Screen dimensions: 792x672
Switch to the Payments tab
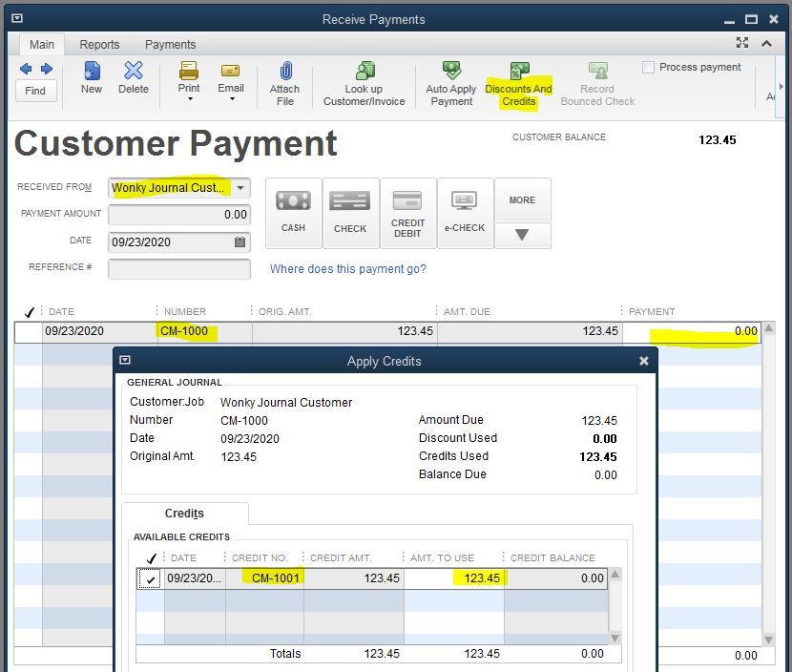click(x=170, y=45)
